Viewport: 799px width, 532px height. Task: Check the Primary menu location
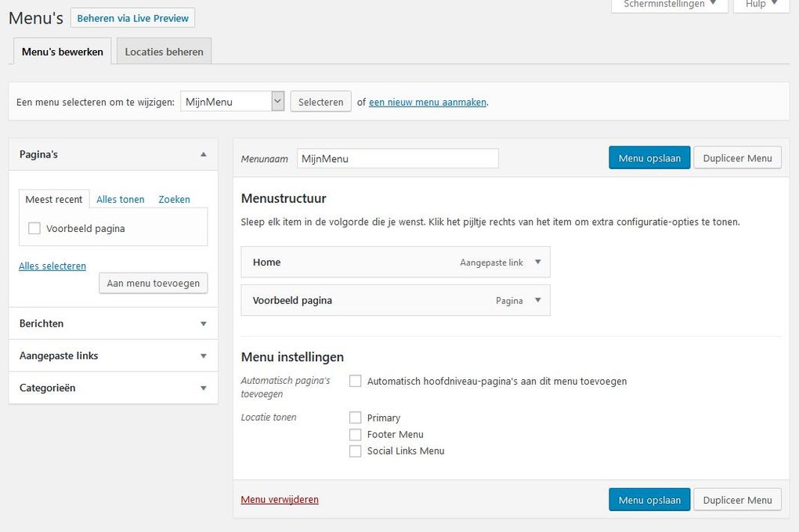(x=356, y=418)
